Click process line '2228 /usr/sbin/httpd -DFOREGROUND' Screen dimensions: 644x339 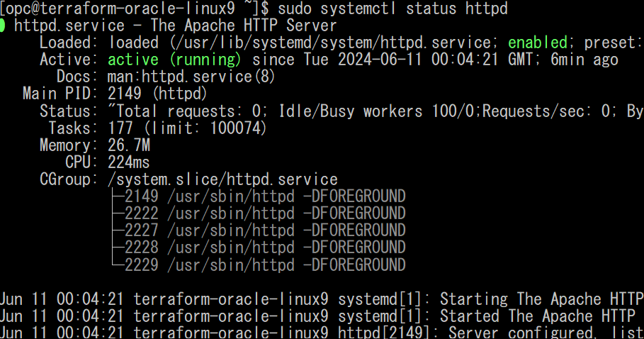(x=265, y=248)
